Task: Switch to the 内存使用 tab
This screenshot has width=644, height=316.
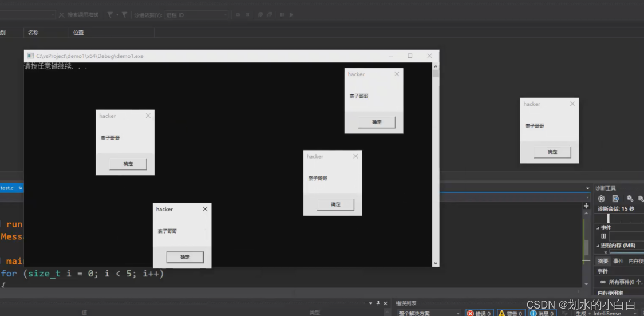Action: (x=636, y=261)
